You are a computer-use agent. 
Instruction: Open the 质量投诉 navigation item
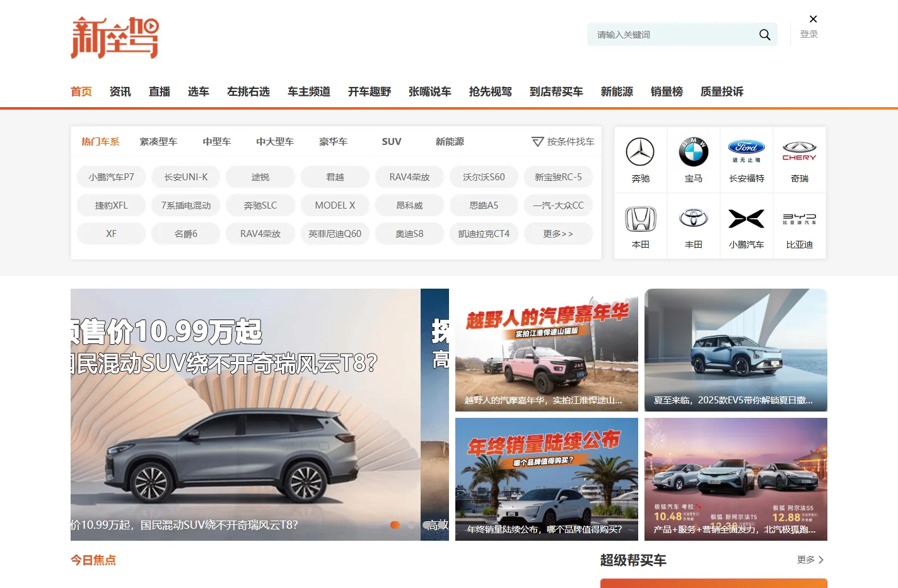pos(722,91)
